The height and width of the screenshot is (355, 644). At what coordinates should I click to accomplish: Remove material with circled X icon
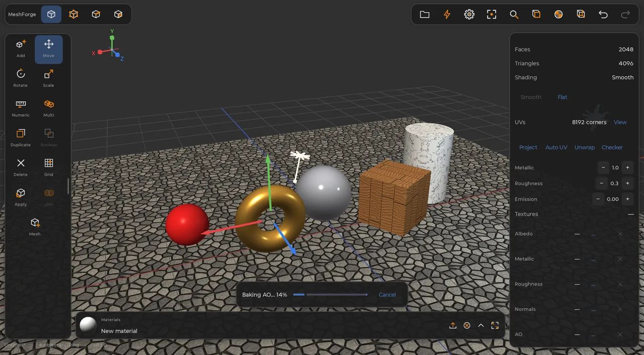pos(467,325)
